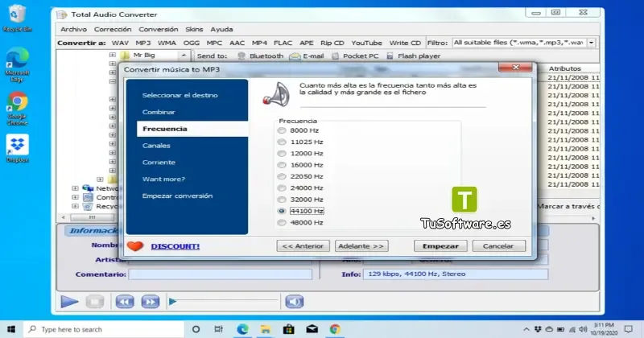644x338 pixels.
Task: Start conversion with Empezar button
Action: 440,246
